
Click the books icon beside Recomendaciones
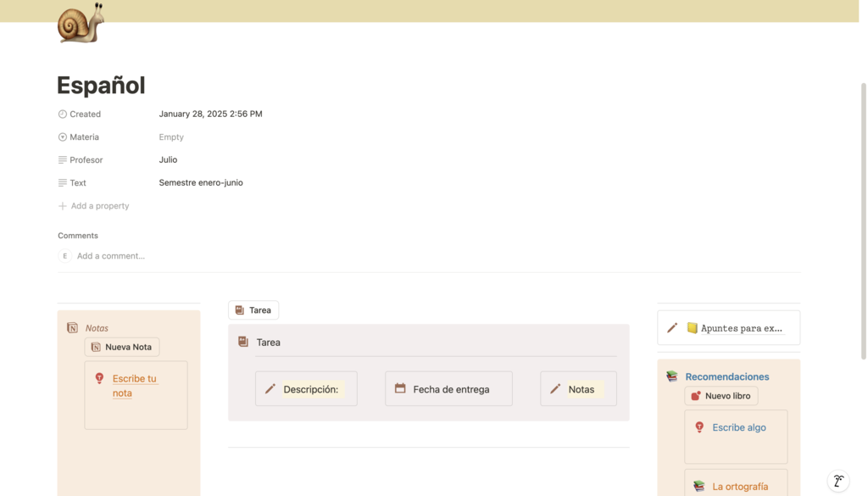672,376
